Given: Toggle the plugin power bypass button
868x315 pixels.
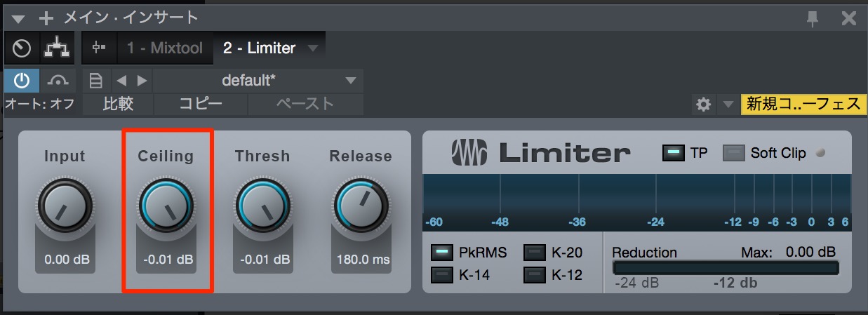Looking at the screenshot, I should pos(22,81).
